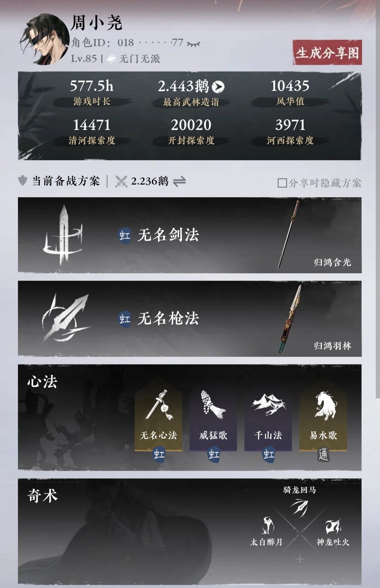Select the 无名心法 card
380x588 pixels.
click(158, 419)
